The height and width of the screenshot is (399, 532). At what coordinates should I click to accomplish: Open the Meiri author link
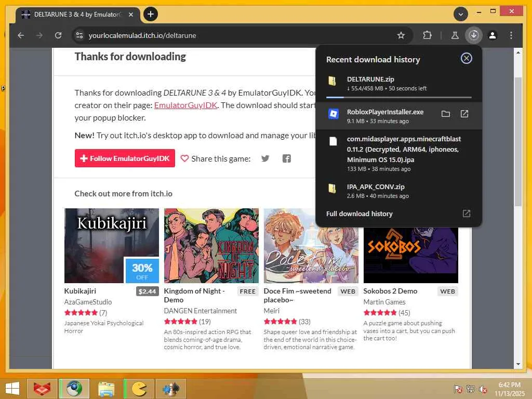(x=271, y=311)
